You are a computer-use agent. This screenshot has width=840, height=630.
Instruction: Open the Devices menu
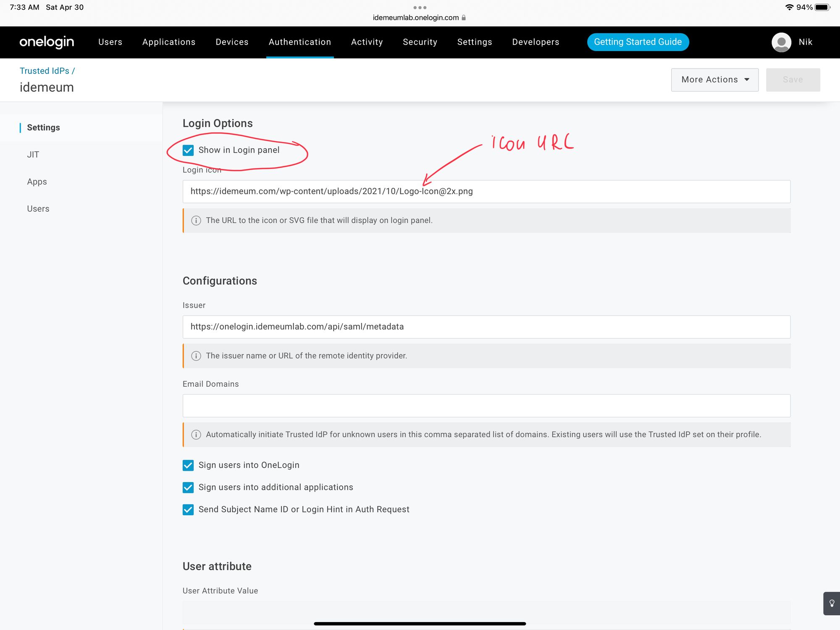click(232, 42)
